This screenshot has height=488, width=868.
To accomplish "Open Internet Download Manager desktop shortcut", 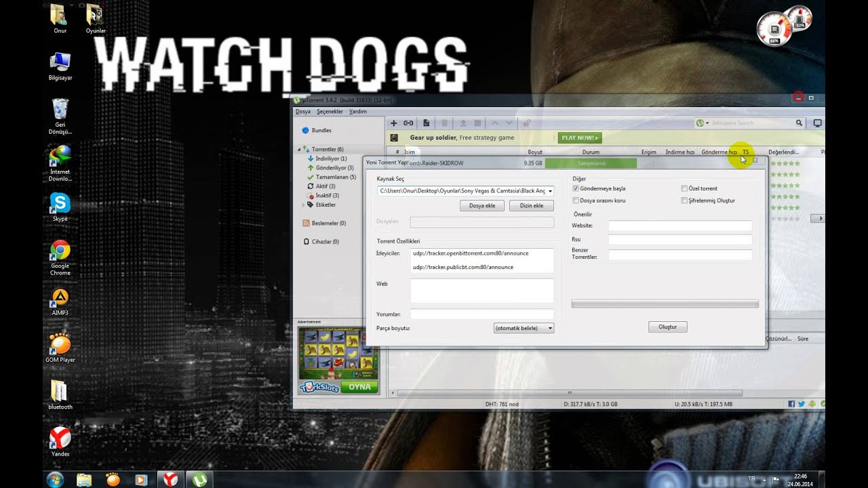I will coord(60,163).
